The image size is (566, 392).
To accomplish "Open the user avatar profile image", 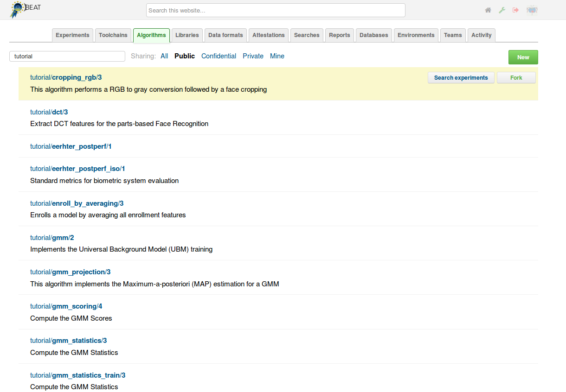I will 532,10.
